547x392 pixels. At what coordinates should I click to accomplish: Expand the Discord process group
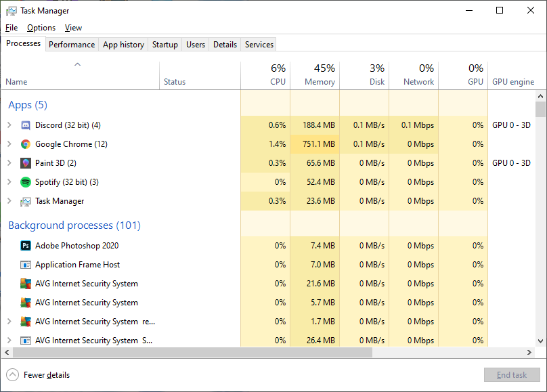click(x=9, y=125)
